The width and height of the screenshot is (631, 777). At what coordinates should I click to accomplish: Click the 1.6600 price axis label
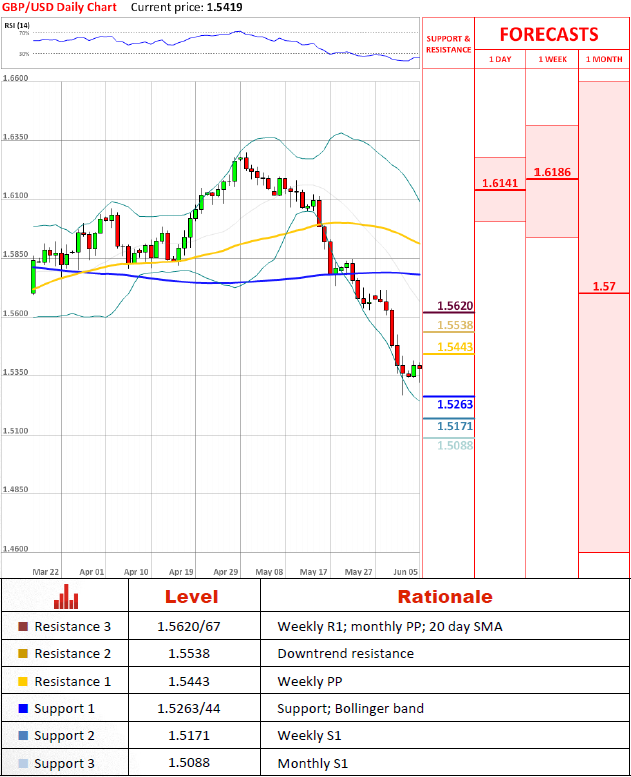pos(15,78)
